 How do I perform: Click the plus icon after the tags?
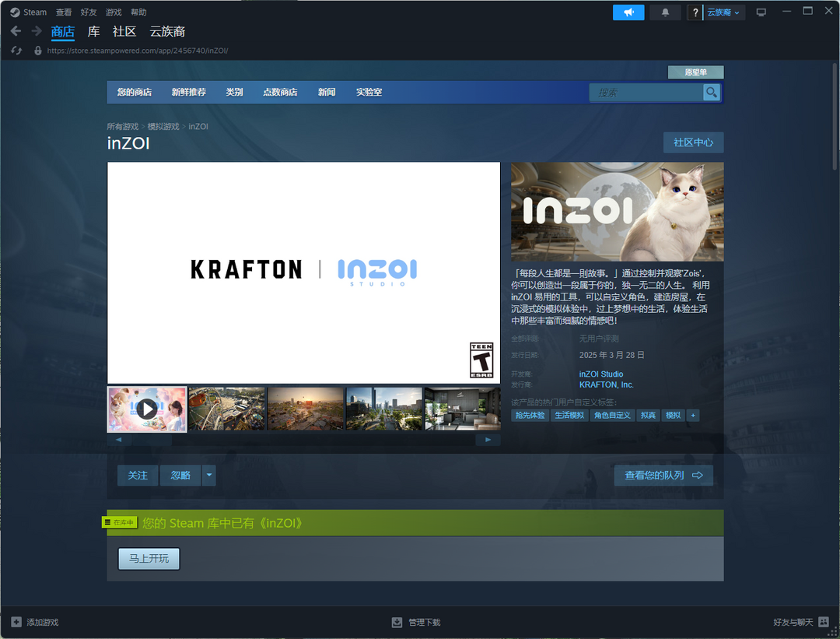pos(693,416)
